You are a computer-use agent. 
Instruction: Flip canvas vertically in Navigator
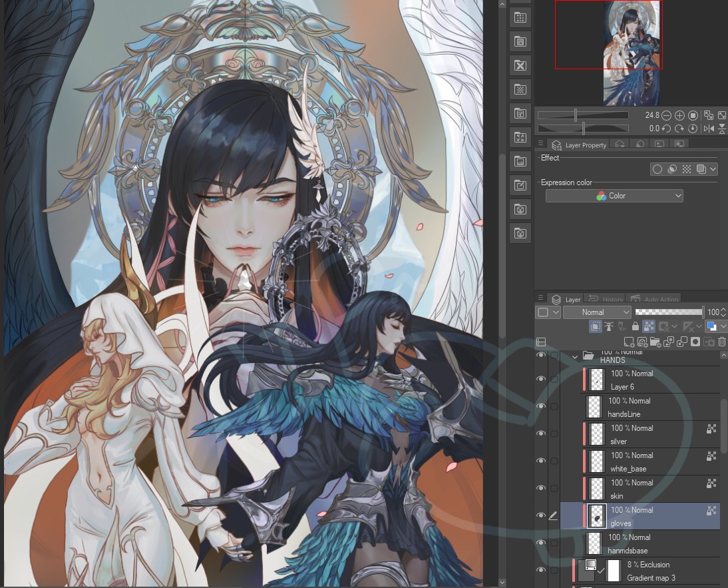[722, 129]
